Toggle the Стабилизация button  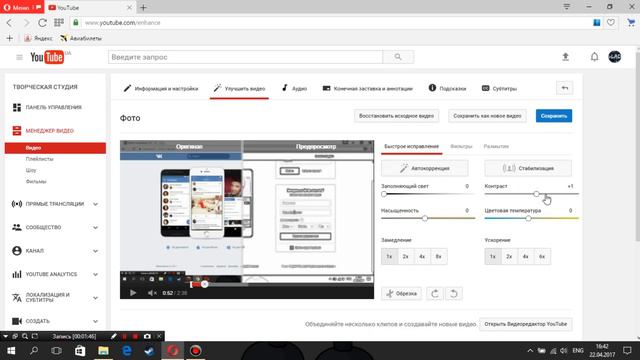[x=528, y=168]
